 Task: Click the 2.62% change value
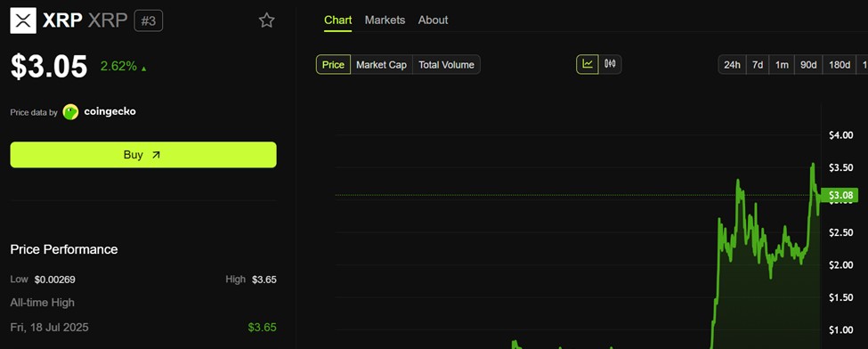coord(118,67)
